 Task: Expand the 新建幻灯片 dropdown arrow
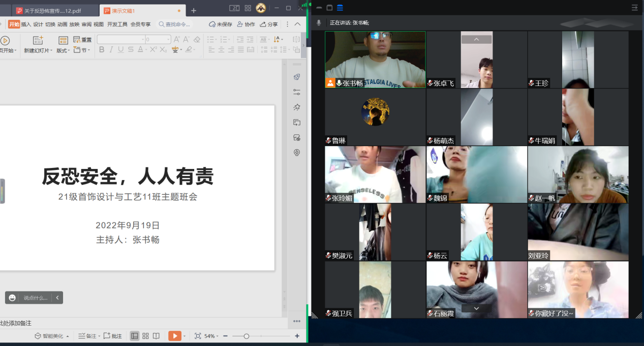[51, 50]
